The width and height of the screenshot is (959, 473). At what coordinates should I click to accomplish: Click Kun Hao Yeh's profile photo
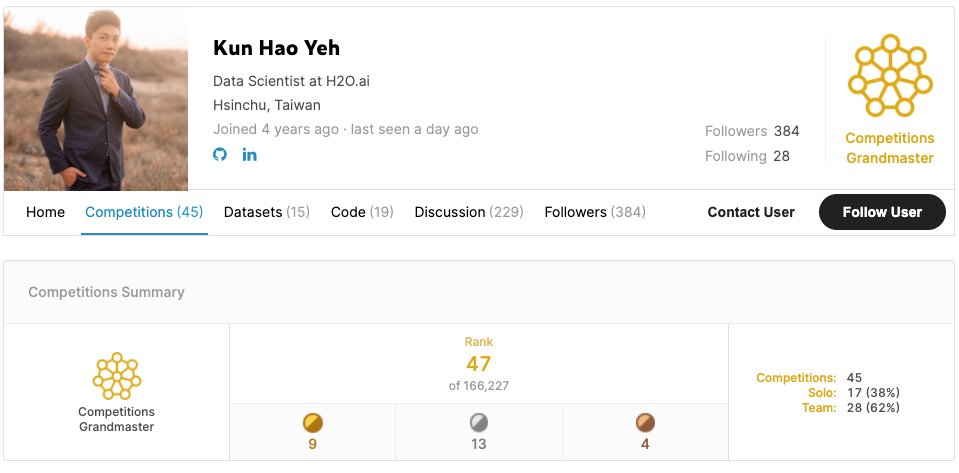click(96, 100)
